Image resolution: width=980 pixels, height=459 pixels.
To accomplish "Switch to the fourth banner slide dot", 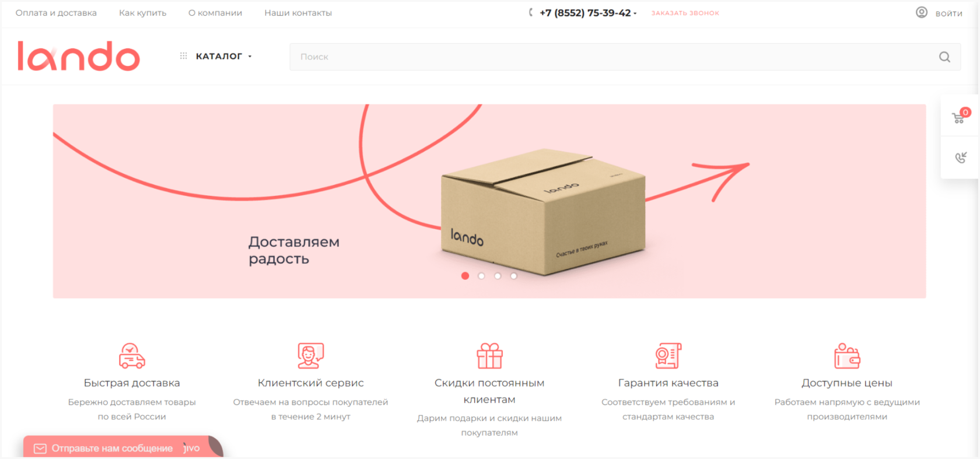I will click(x=513, y=276).
